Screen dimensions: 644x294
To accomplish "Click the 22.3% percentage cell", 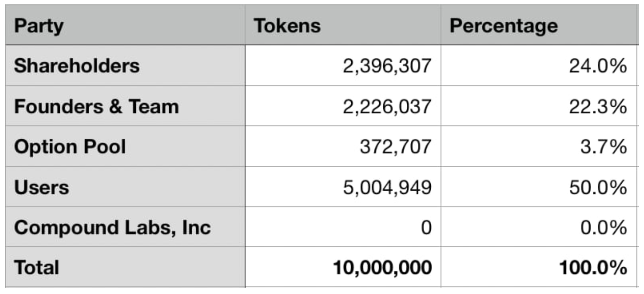I will pos(539,106).
